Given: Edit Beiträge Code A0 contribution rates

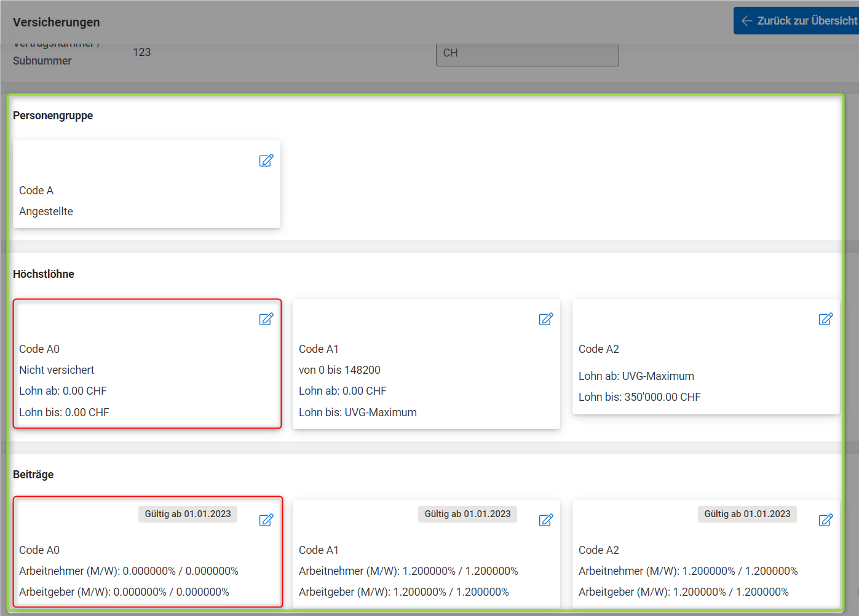Looking at the screenshot, I should (266, 520).
